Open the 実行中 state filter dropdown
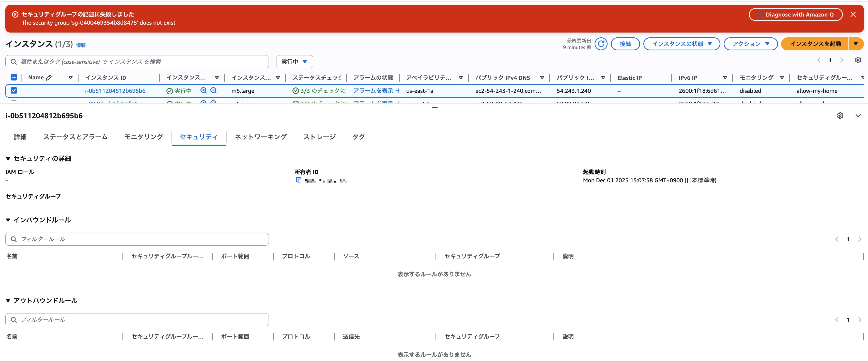This screenshot has height=361, width=868. [x=294, y=61]
